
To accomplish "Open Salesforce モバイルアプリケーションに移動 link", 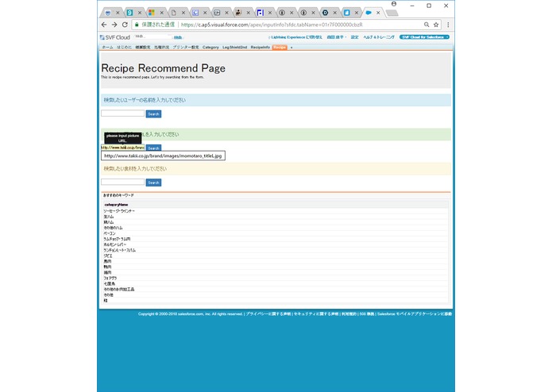I will coord(415,314).
